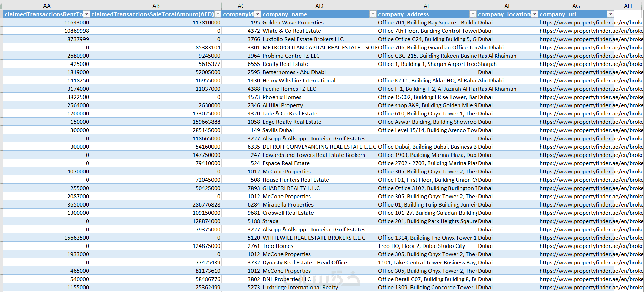Image resolution: width=644 pixels, height=292 pixels.
Task: Select the Realty Real Estate cell
Action: click(319, 64)
